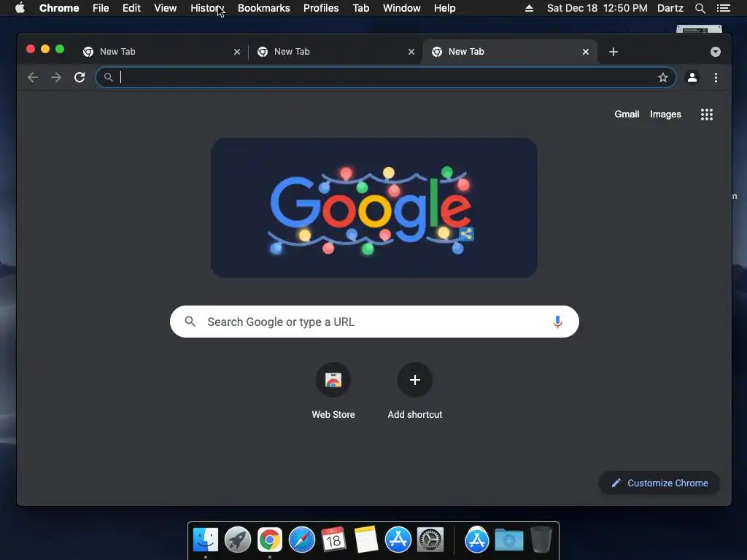
Task: Open the Help menu
Action: click(x=444, y=8)
